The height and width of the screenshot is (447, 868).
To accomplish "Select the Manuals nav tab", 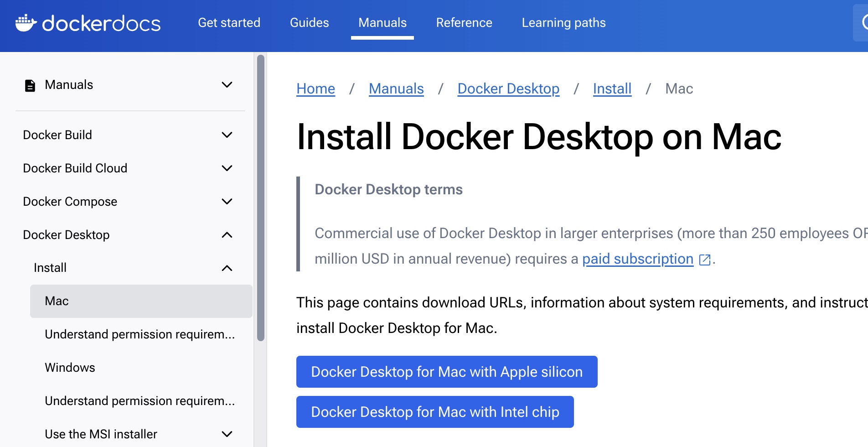I will (382, 23).
